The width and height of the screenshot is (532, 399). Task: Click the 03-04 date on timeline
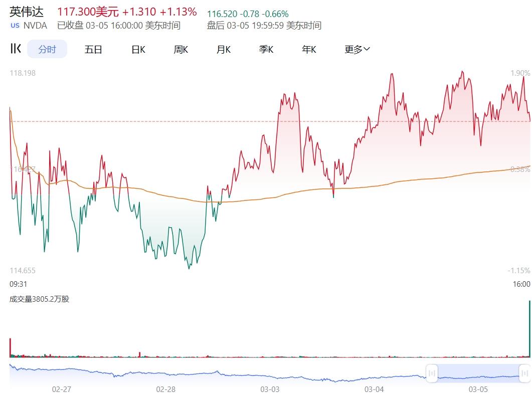pos(374,389)
